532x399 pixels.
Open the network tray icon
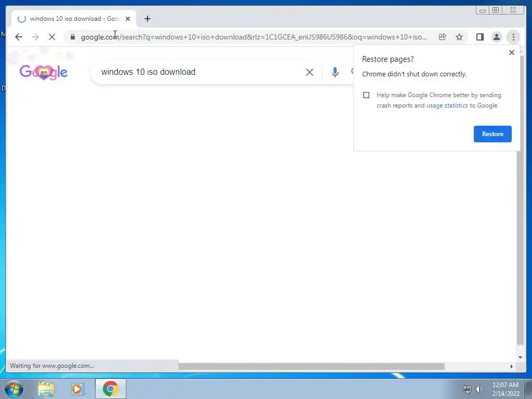point(467,389)
